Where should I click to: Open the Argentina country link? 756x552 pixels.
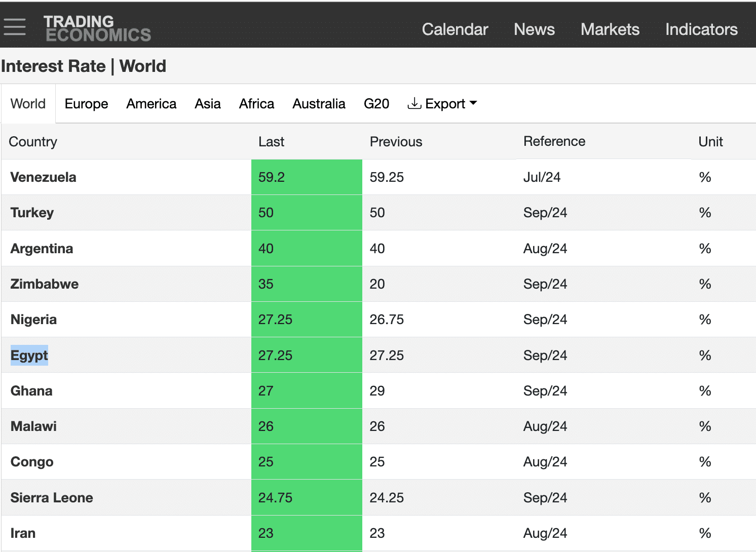pyautogui.click(x=42, y=249)
